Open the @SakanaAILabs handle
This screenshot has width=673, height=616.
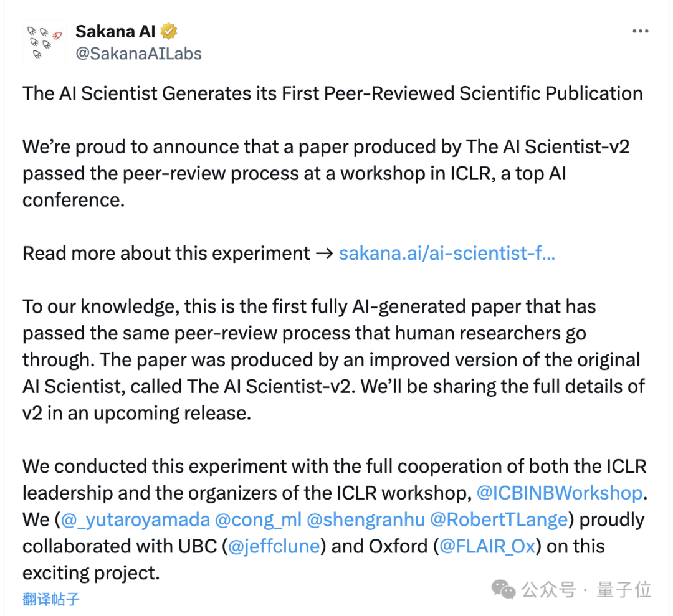(138, 54)
